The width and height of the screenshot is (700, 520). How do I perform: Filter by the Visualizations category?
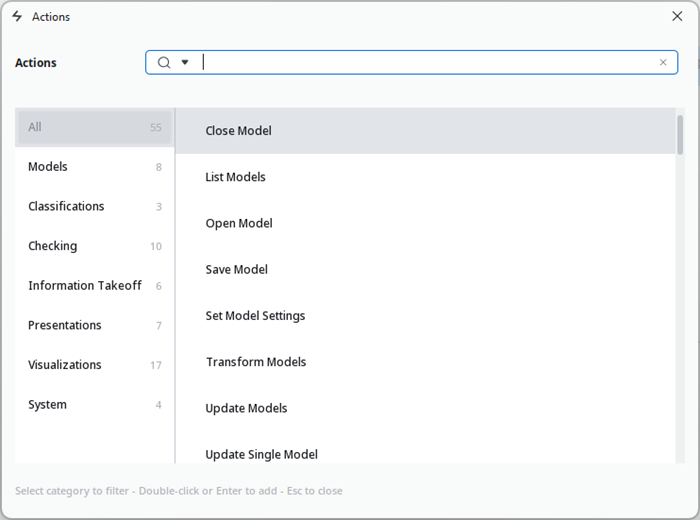[x=95, y=365]
